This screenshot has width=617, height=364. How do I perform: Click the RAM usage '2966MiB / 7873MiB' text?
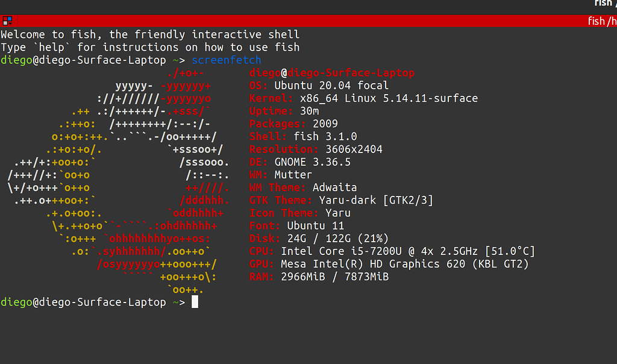pos(334,277)
